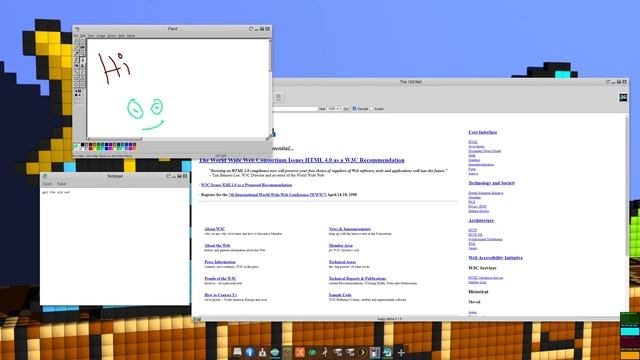This screenshot has height=360, width=640.
Task: Click Open in the Notepad menu
Action: [x=47, y=184]
